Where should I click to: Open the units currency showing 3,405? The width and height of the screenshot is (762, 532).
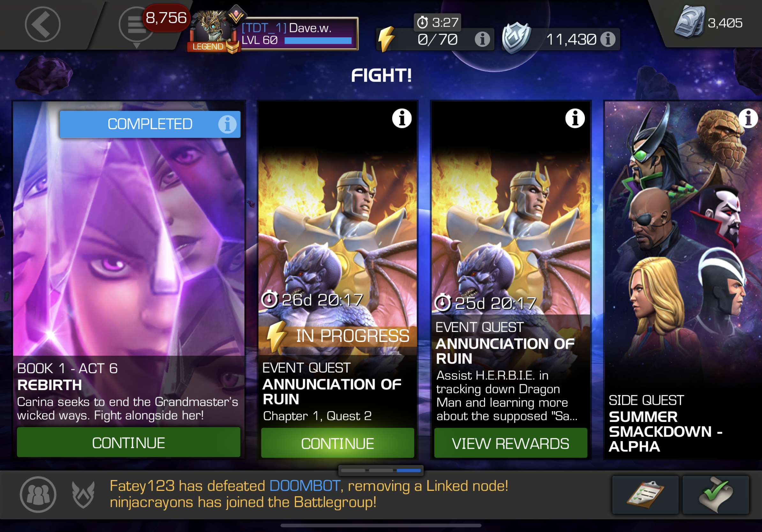click(x=709, y=23)
